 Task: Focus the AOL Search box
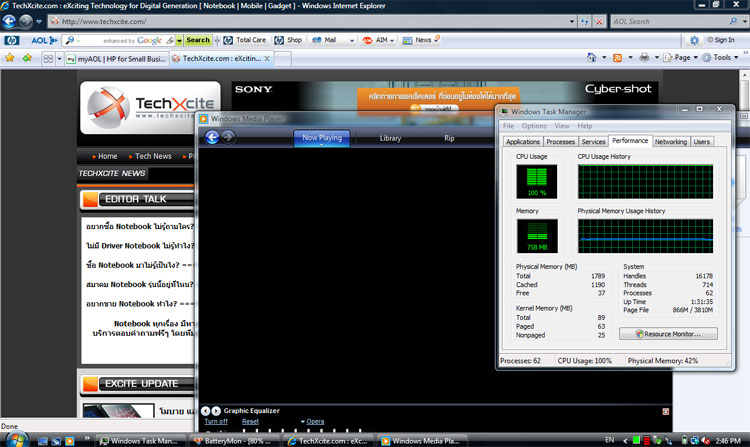pos(670,22)
